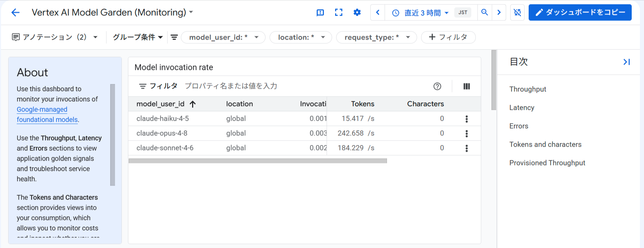
Task: Add a new filter with + フィルタ
Action: (x=448, y=37)
